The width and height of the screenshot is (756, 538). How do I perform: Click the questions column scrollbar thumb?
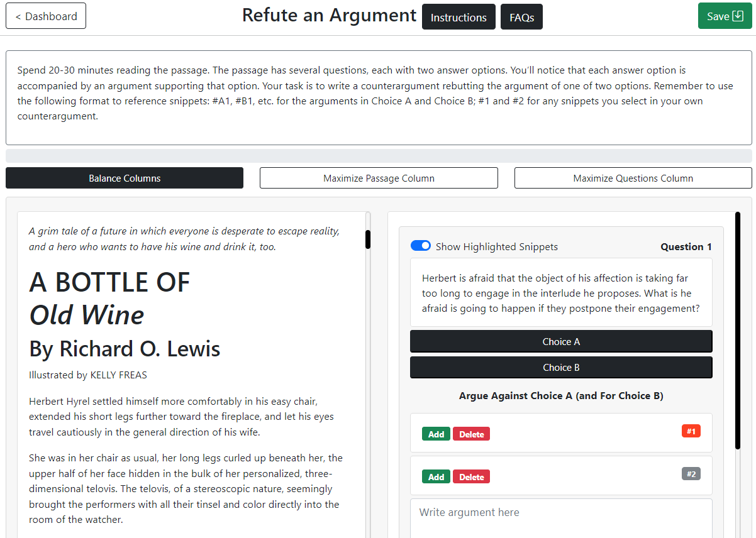(738, 331)
